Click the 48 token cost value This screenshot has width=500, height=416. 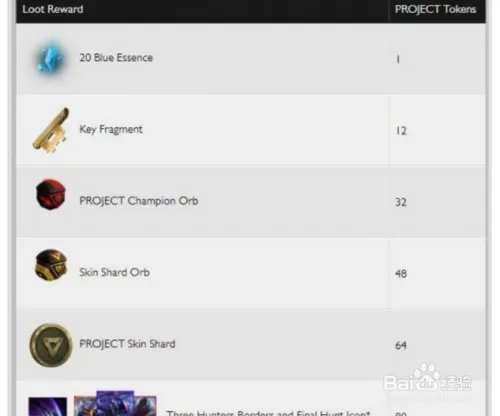[401, 274]
